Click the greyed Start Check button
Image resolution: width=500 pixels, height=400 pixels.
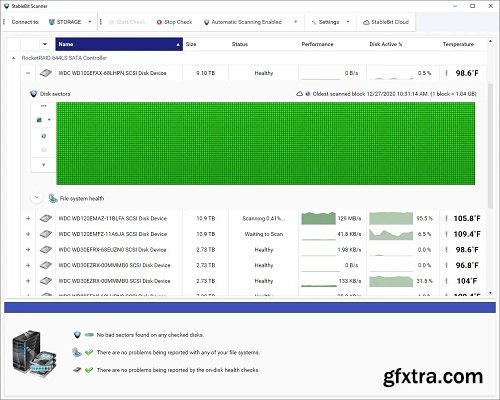[x=127, y=22]
